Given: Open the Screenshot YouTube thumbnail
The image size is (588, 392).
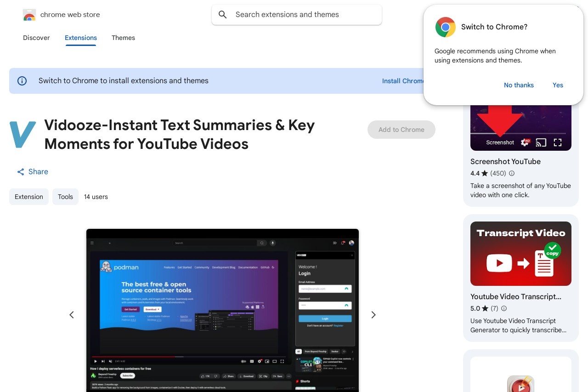Looking at the screenshot, I should [521, 128].
